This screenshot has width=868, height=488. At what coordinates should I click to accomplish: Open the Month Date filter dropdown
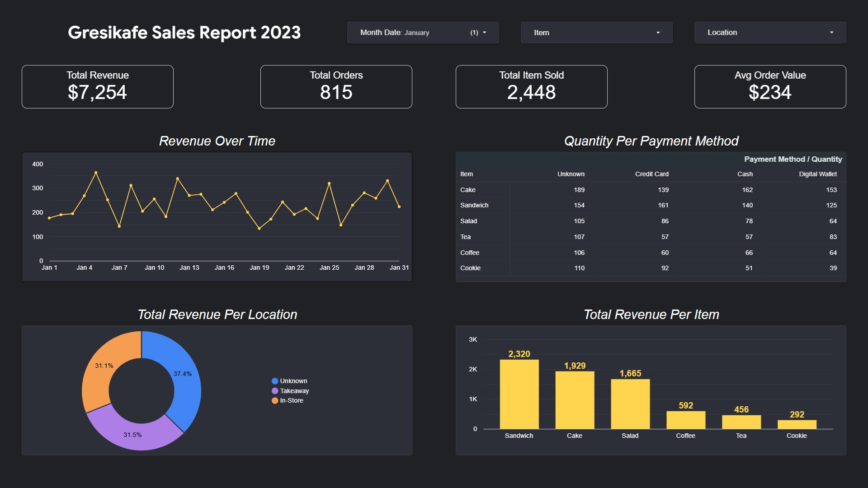point(422,32)
